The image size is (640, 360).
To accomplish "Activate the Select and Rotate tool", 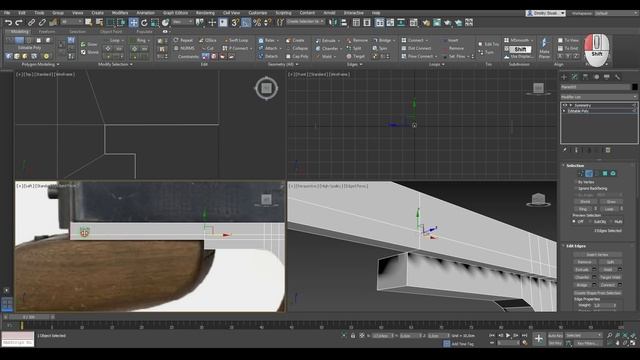I will 144,22.
